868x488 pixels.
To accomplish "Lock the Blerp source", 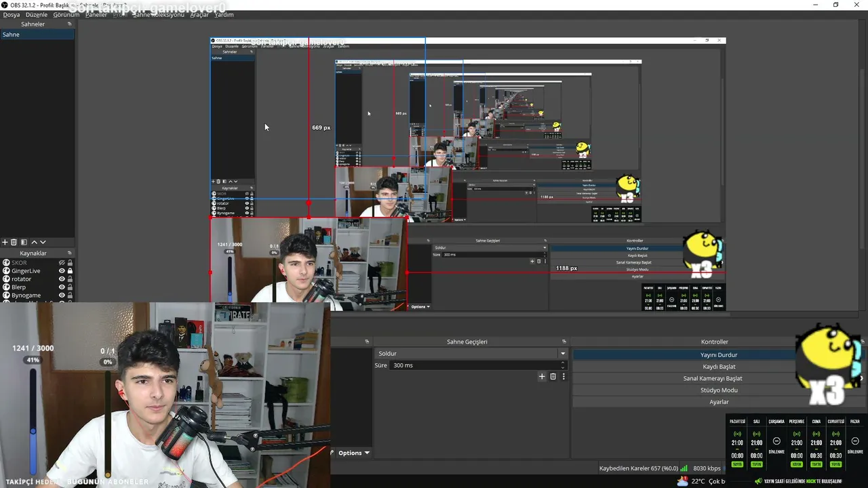I will 70,287.
